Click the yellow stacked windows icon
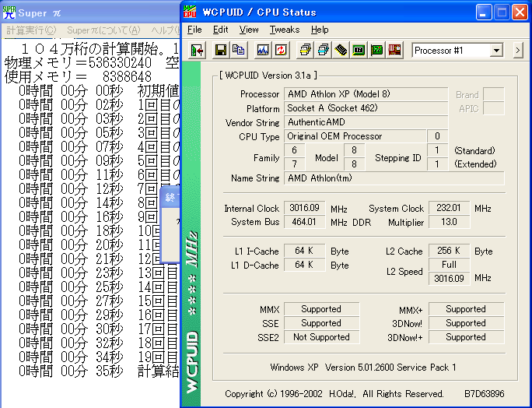This screenshot has height=408, width=532. (305, 50)
